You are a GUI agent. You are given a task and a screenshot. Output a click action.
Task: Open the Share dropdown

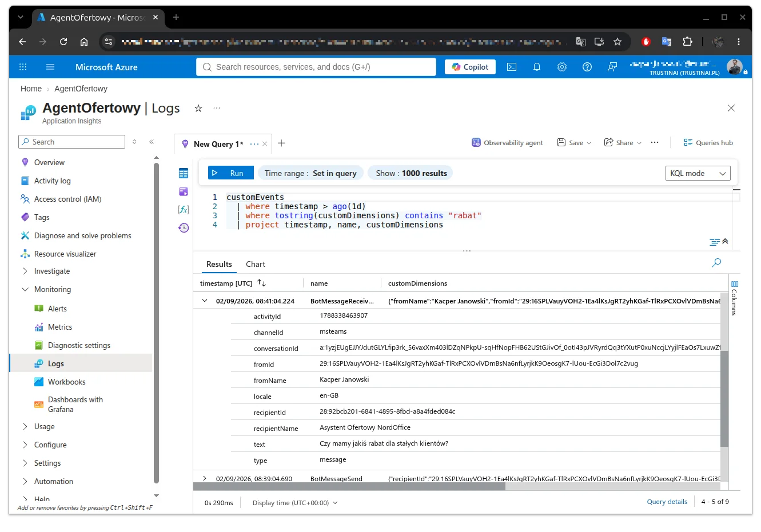click(623, 143)
